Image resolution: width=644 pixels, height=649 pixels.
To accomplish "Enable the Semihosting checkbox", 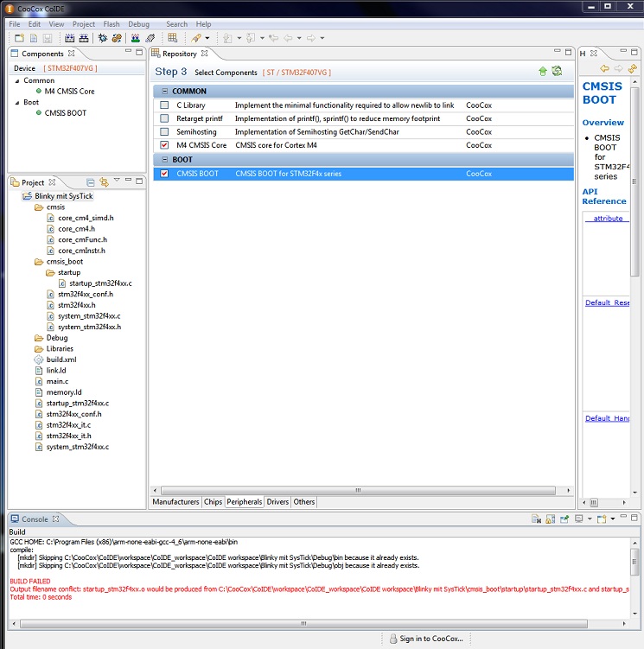I will [x=164, y=131].
